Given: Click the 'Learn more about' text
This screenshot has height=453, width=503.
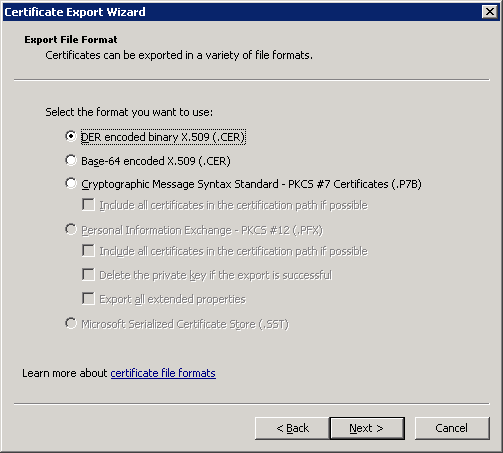Looking at the screenshot, I should [65, 373].
